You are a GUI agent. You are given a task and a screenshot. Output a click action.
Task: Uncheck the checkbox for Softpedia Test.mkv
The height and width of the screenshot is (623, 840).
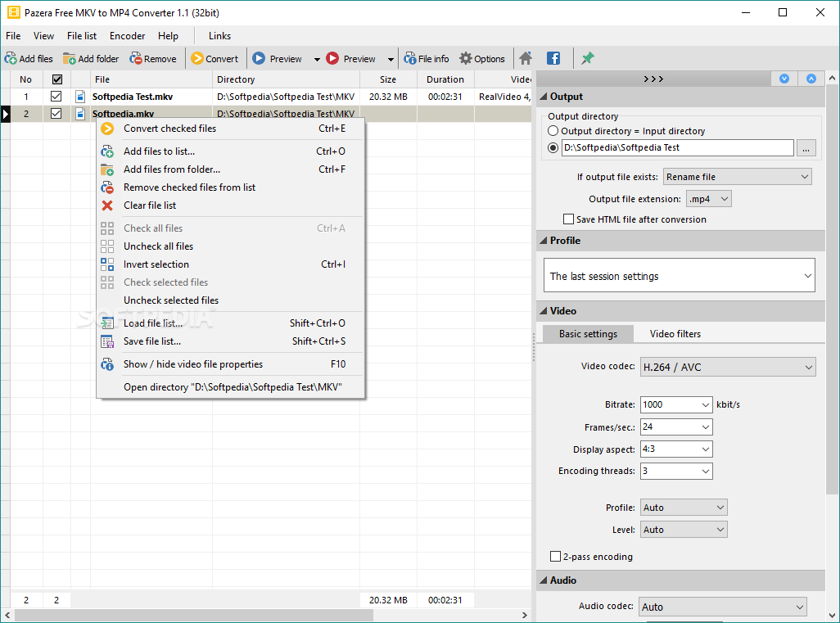(x=56, y=97)
